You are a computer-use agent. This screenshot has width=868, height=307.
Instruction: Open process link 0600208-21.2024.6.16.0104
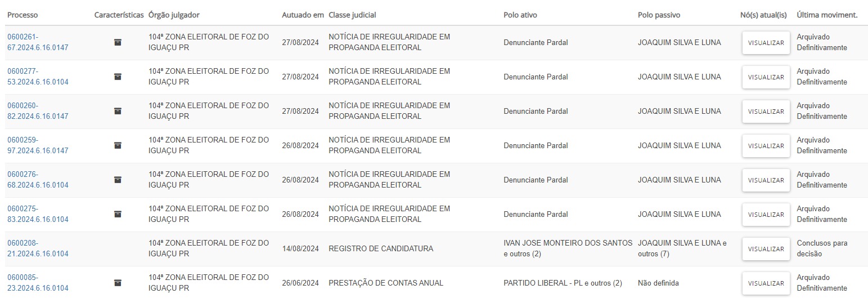(x=38, y=248)
